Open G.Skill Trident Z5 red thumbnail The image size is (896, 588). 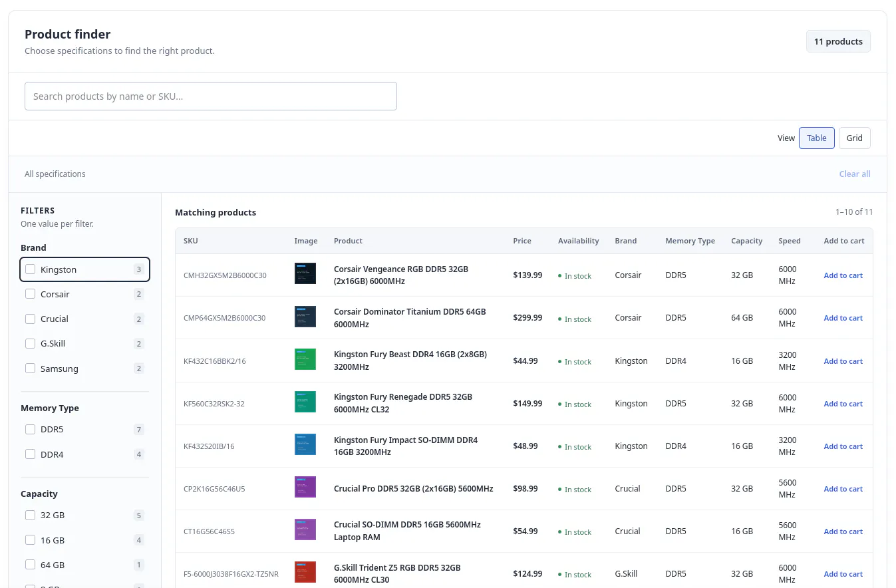305,572
